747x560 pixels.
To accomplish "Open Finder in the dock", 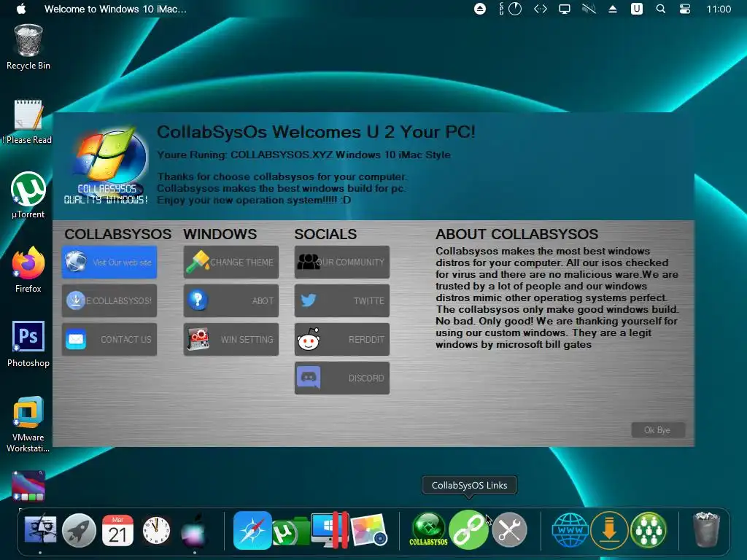I will [41, 530].
